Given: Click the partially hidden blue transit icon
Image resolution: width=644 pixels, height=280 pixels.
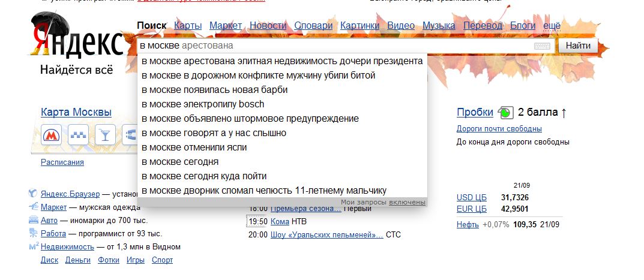Looking at the screenshot, I should tap(130, 135).
